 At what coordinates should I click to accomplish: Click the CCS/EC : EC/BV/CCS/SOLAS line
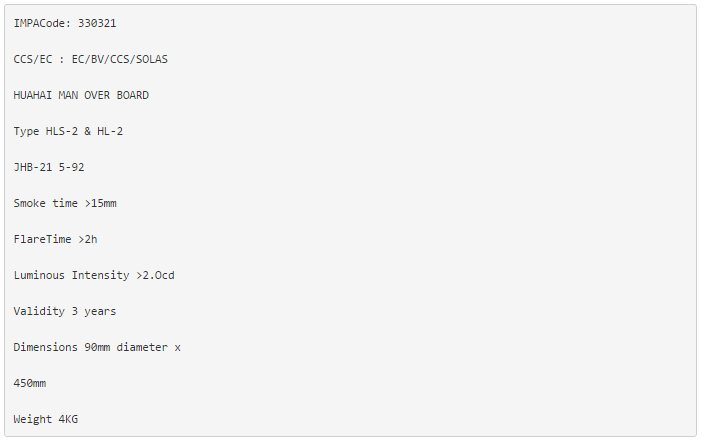point(91,59)
